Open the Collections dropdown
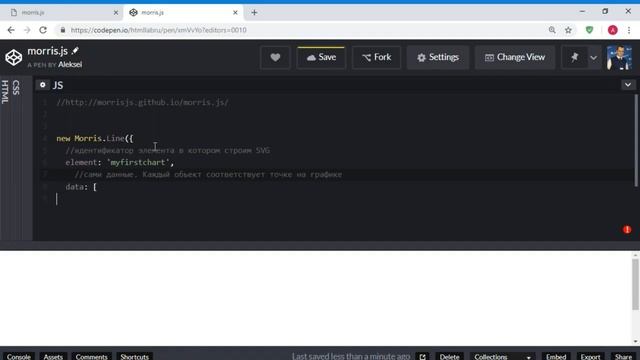 point(502,356)
